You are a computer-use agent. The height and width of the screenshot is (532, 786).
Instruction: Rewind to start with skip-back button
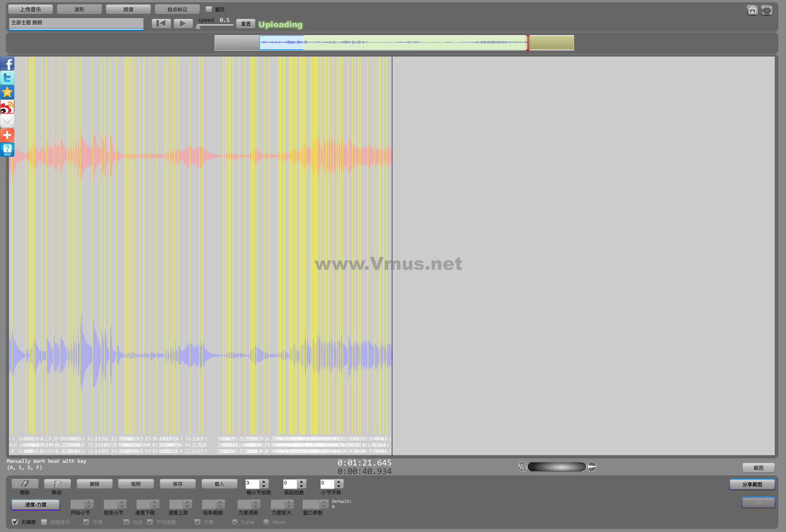pyautogui.click(x=161, y=23)
